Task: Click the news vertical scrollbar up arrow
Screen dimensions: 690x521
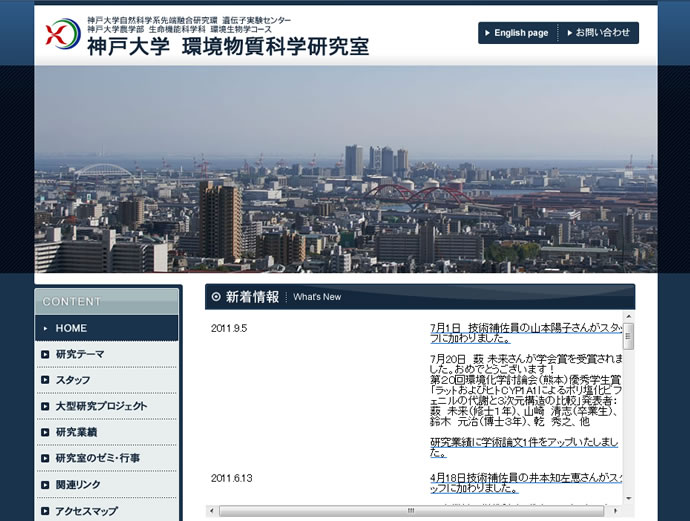Action: (628, 316)
